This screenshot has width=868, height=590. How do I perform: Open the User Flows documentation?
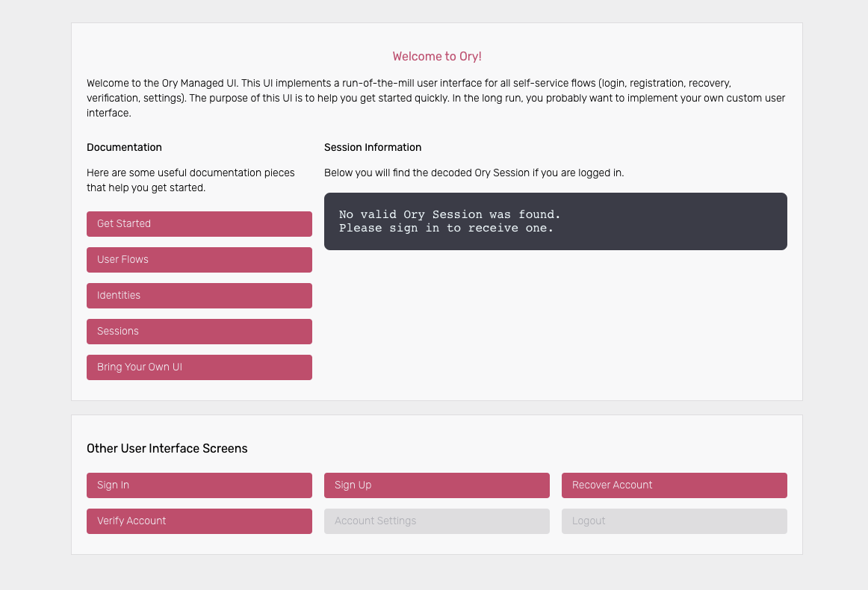(199, 260)
